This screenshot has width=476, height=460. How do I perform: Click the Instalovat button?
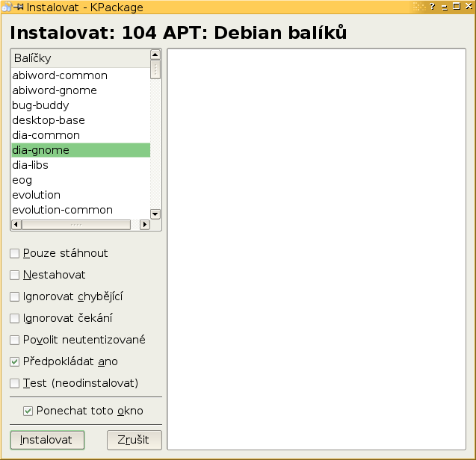pos(47,440)
